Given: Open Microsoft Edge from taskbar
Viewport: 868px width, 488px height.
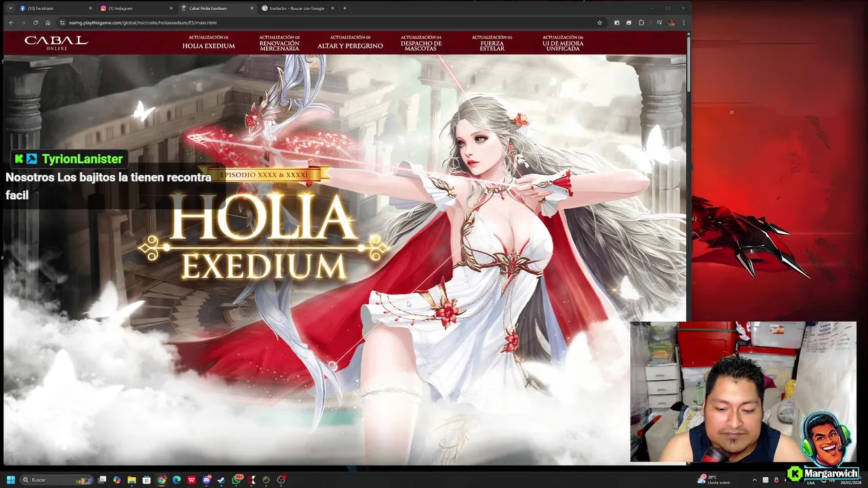Looking at the screenshot, I should click(x=176, y=480).
